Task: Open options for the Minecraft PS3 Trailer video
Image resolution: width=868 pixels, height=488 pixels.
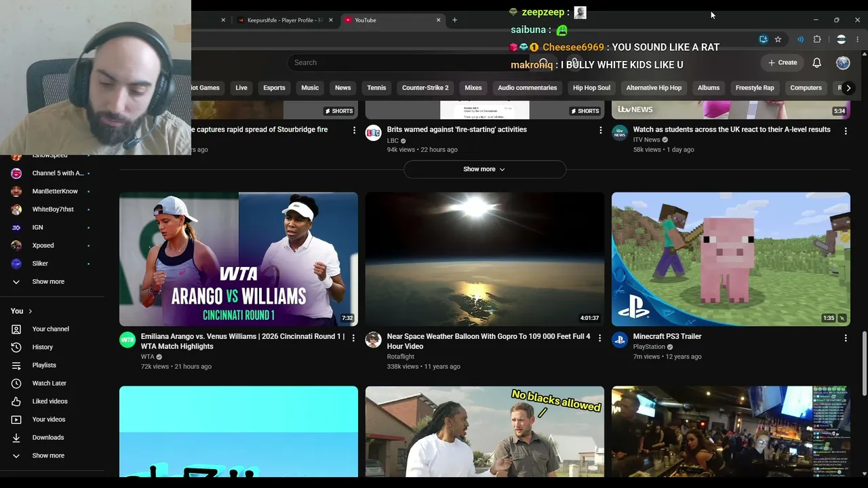Action: click(x=846, y=338)
